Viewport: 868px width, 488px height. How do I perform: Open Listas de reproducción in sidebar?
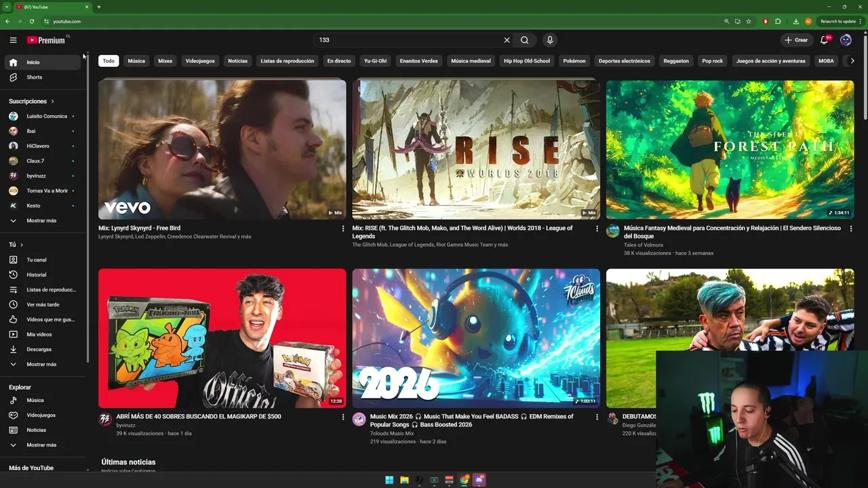[44, 289]
